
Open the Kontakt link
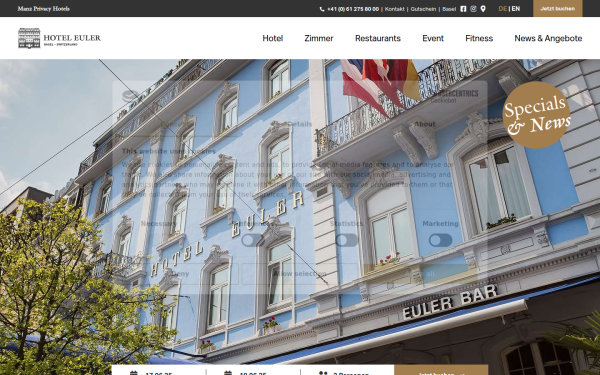(394, 9)
